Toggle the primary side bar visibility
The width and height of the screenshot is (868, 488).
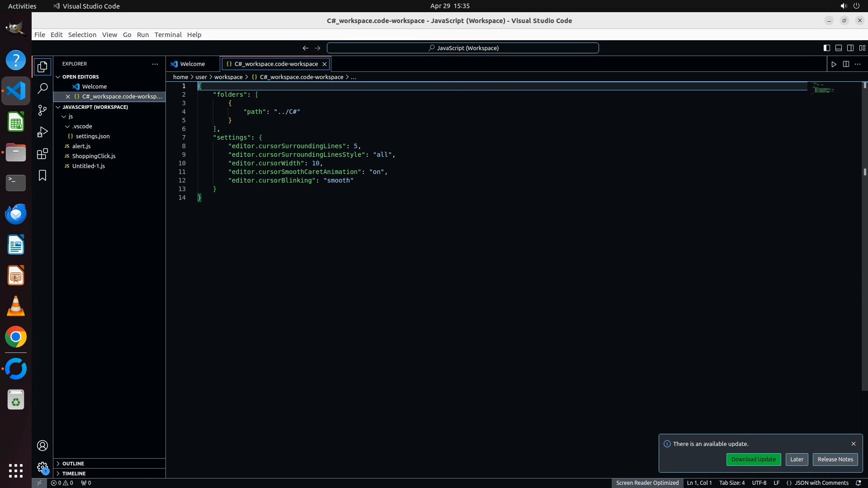pos(826,48)
